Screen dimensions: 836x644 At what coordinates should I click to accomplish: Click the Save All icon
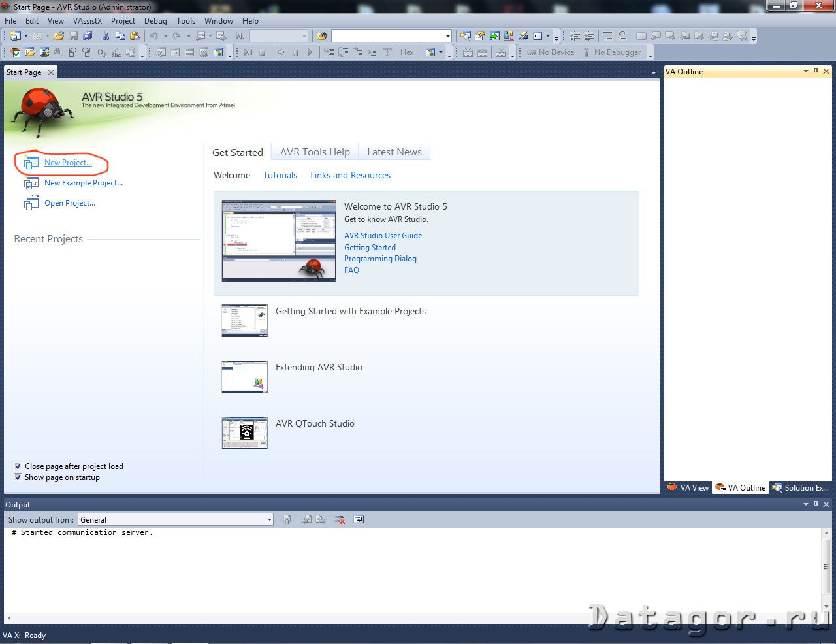coord(88,36)
